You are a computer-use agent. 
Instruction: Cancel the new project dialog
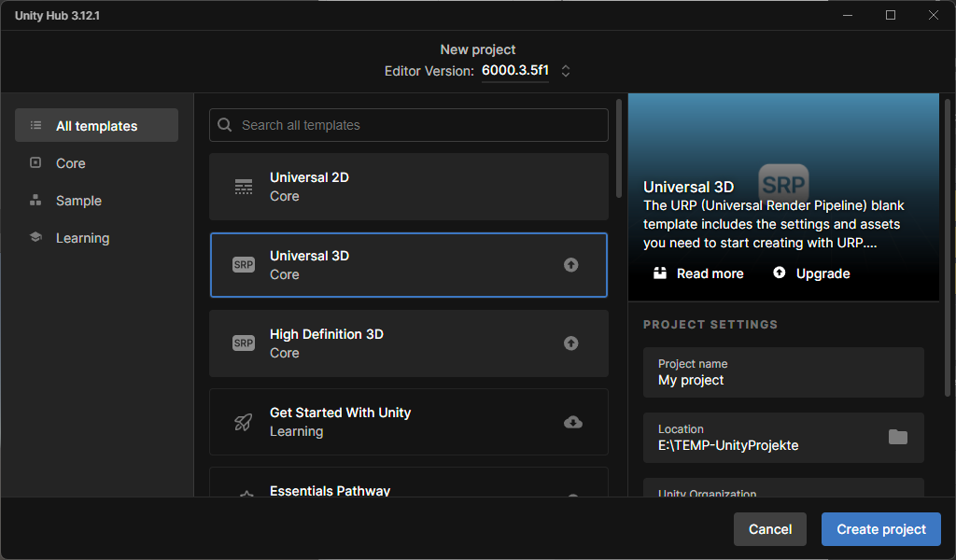769,529
